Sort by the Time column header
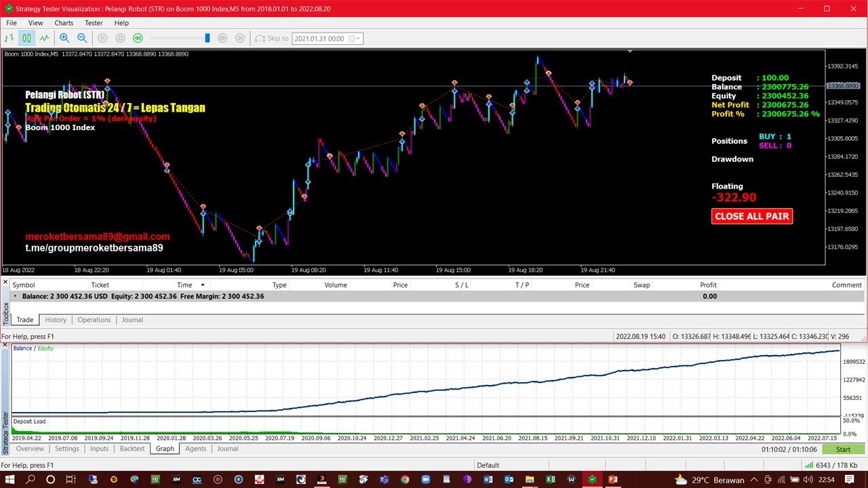868x488 pixels. pyautogui.click(x=184, y=285)
